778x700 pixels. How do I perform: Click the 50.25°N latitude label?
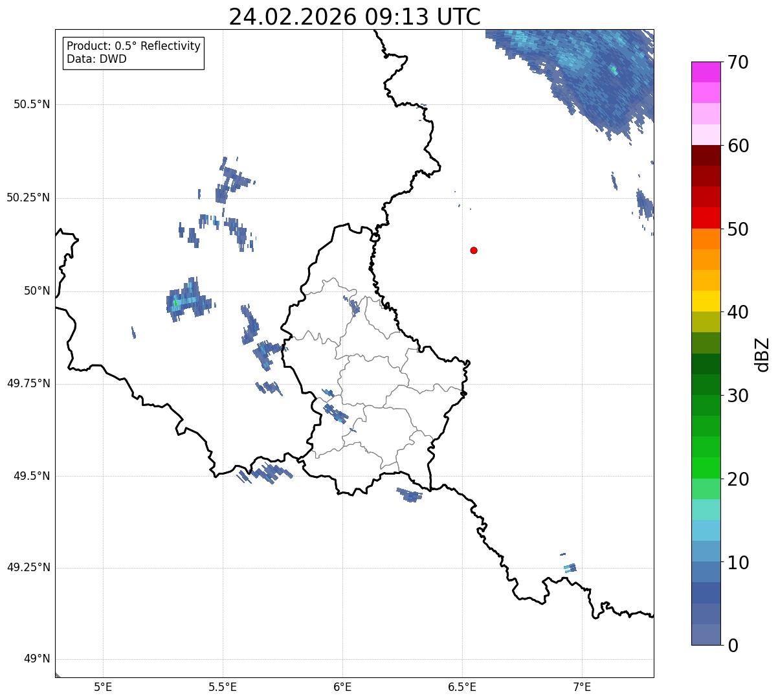28,198
